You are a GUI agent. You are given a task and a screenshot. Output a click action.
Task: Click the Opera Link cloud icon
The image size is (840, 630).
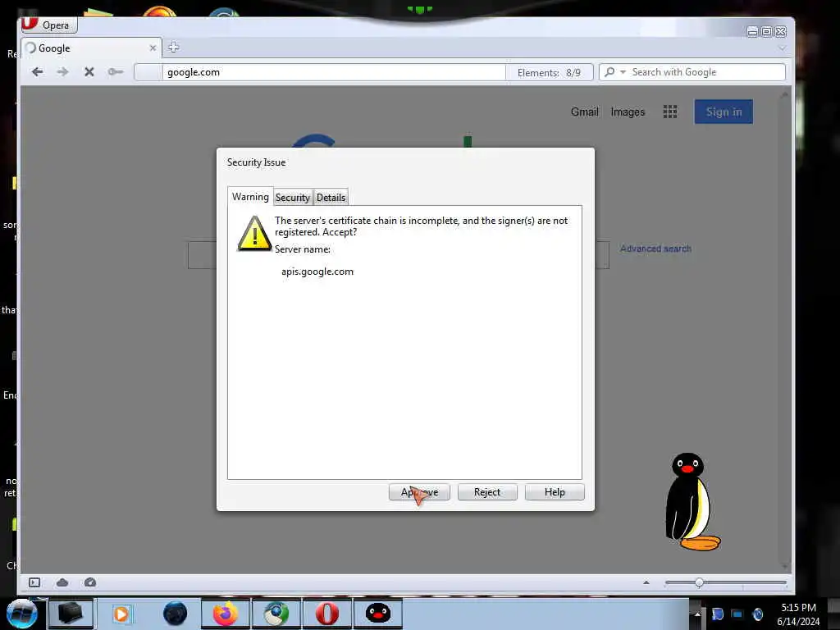tap(62, 582)
